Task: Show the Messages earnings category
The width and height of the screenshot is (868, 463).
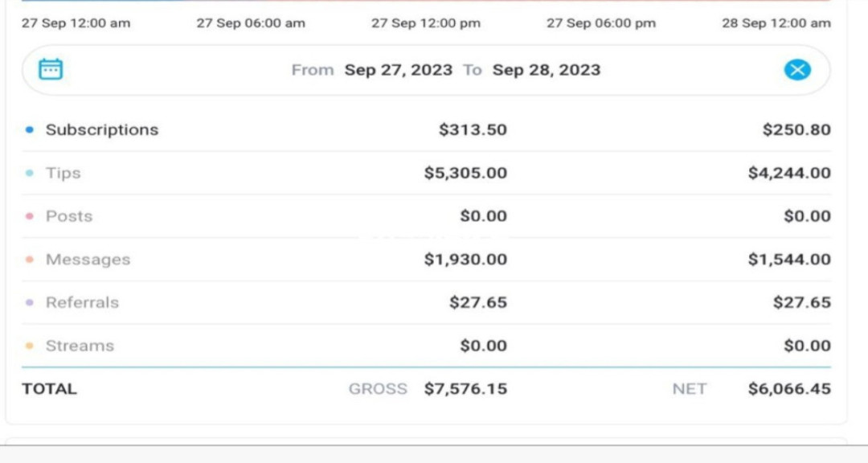Action: coord(88,259)
